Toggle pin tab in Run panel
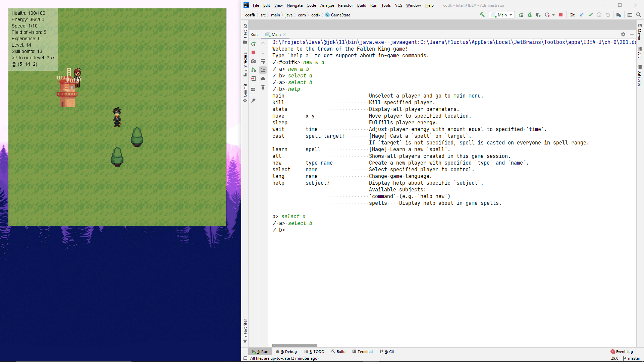The image size is (644, 362). click(253, 101)
